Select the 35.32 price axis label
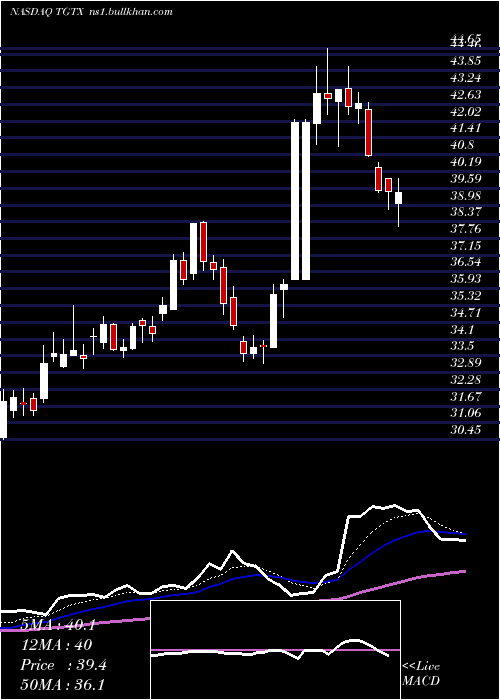The width and height of the screenshot is (500, 700). coord(464,296)
